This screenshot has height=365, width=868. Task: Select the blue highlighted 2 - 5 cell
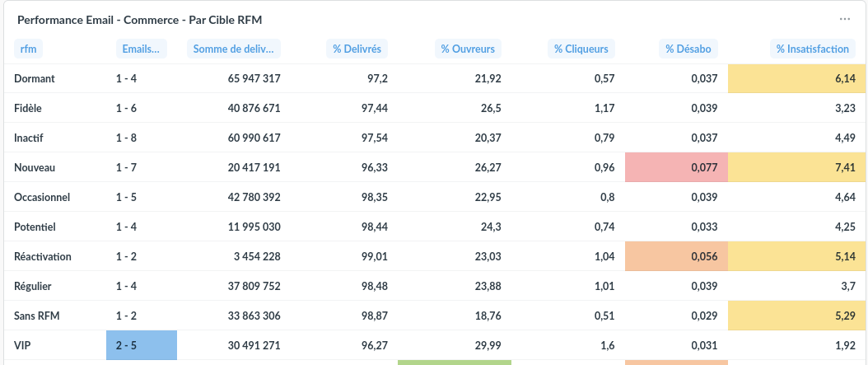point(142,345)
